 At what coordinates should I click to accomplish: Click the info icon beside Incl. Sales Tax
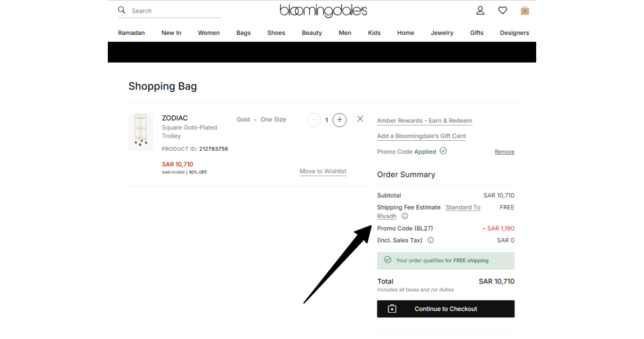tap(430, 240)
